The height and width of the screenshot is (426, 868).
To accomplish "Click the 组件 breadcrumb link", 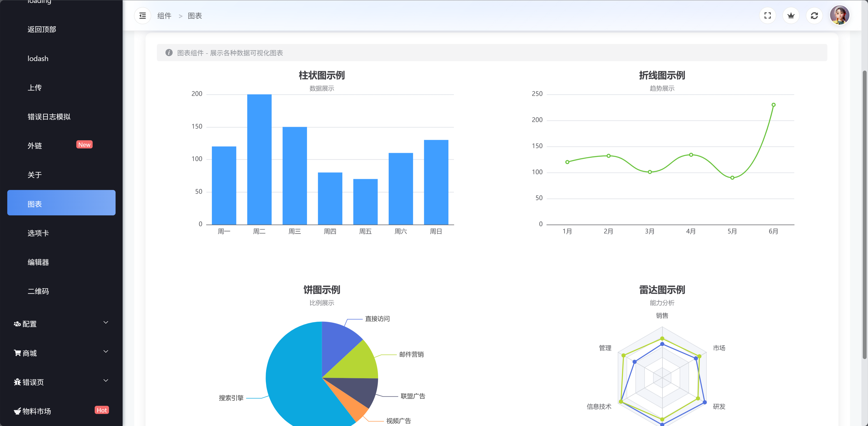I will (x=164, y=16).
